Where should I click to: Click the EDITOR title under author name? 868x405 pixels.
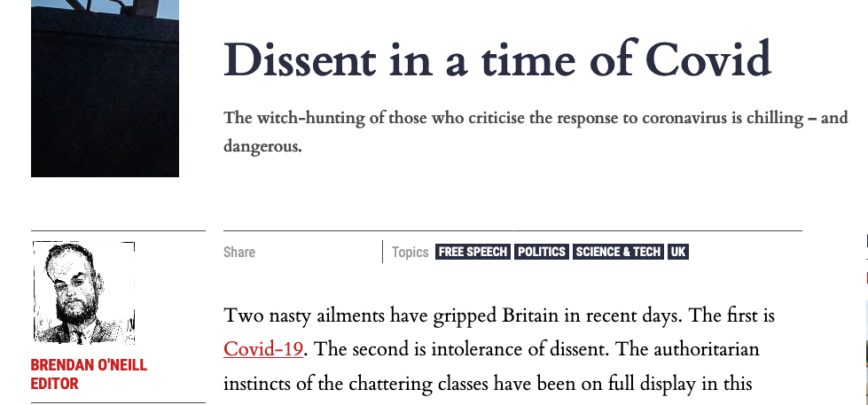coord(55,384)
